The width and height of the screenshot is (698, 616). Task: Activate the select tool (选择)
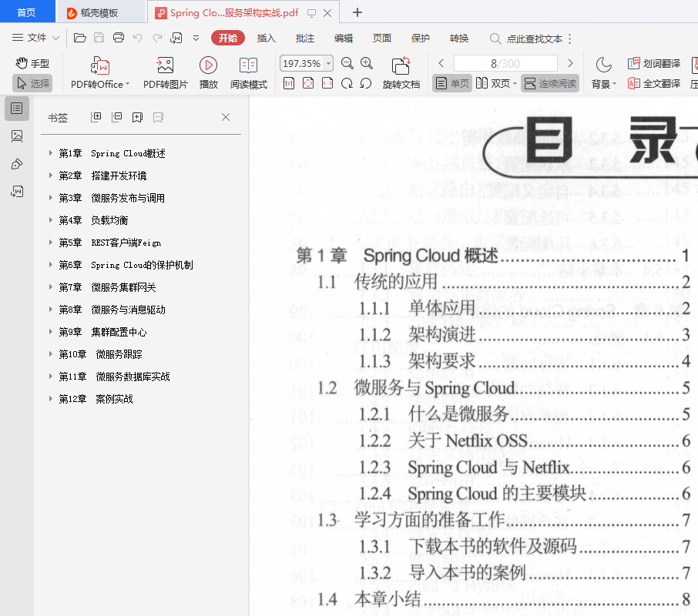[x=33, y=83]
